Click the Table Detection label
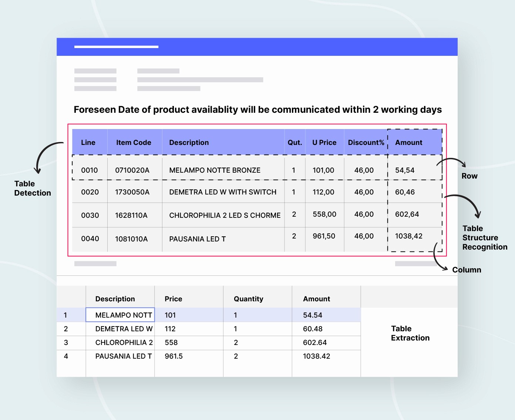The image size is (515, 420). [x=33, y=188]
